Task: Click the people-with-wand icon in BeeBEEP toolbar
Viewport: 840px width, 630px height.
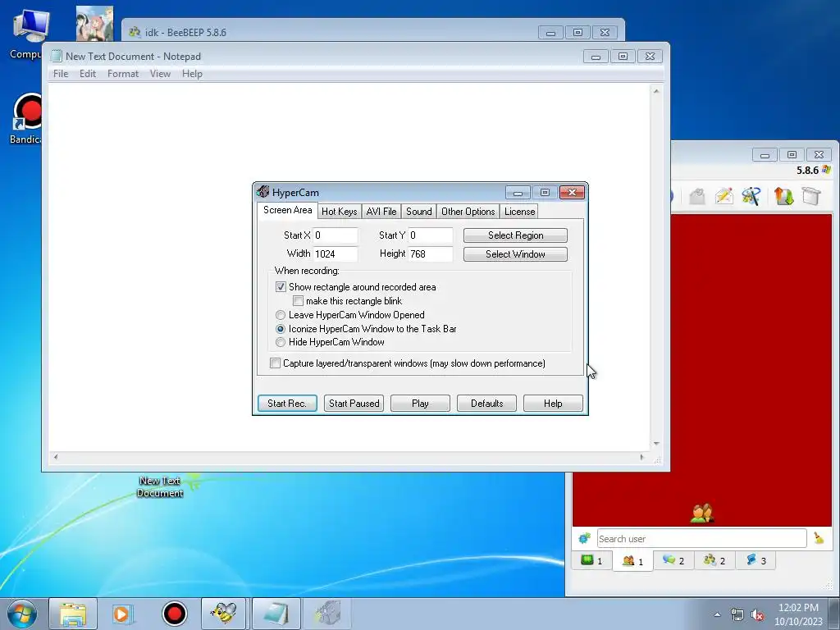Action: pos(751,196)
